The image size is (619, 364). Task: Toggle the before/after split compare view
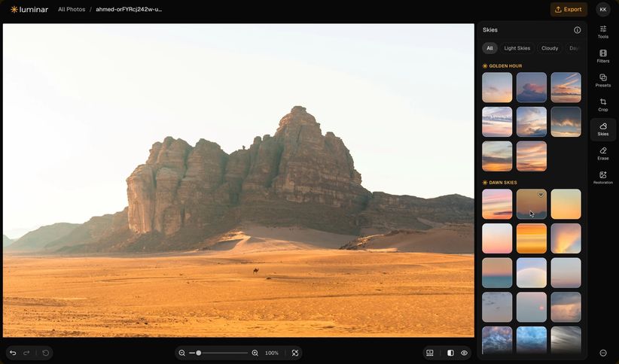450,353
